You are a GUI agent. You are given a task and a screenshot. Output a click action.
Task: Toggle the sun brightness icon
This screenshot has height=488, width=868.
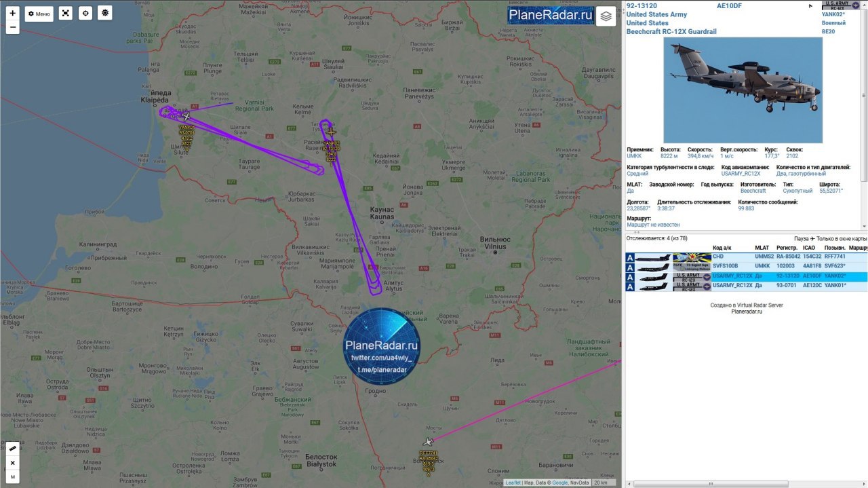(104, 14)
